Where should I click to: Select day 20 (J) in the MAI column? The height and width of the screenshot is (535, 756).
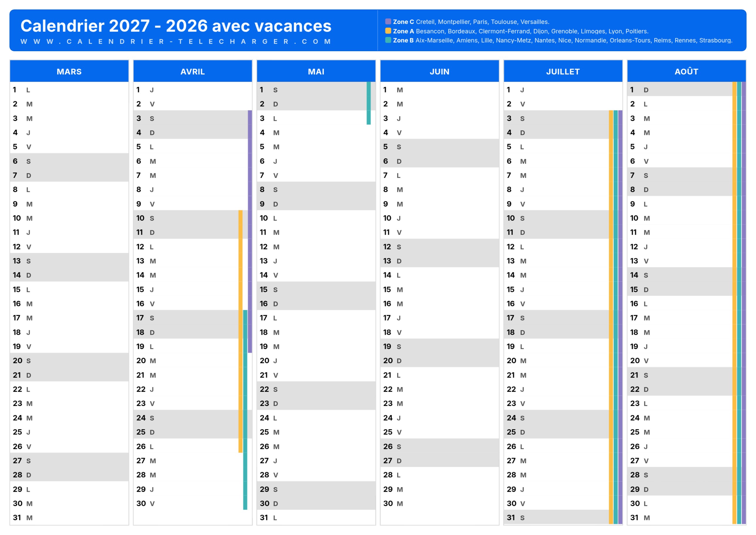(x=316, y=360)
